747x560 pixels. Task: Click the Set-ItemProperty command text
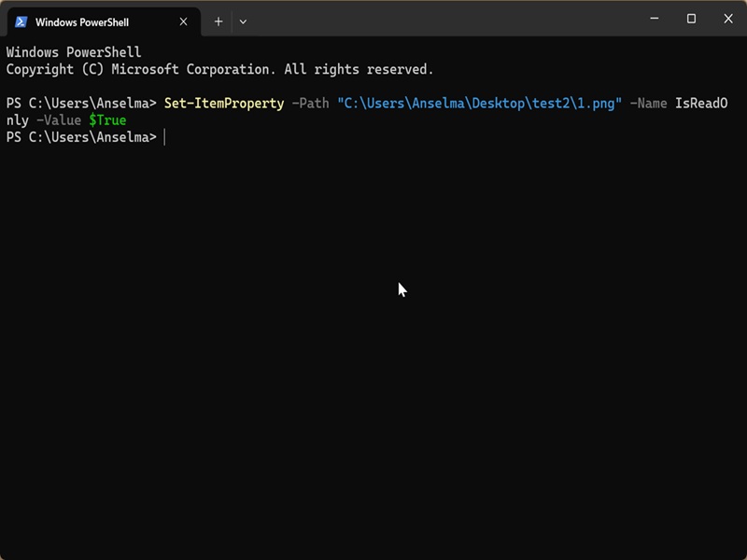coord(224,104)
